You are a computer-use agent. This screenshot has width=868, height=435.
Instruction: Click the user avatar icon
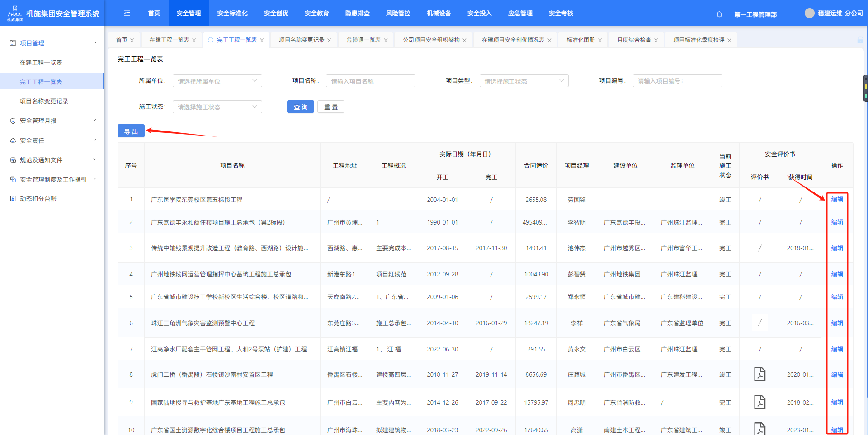point(809,13)
